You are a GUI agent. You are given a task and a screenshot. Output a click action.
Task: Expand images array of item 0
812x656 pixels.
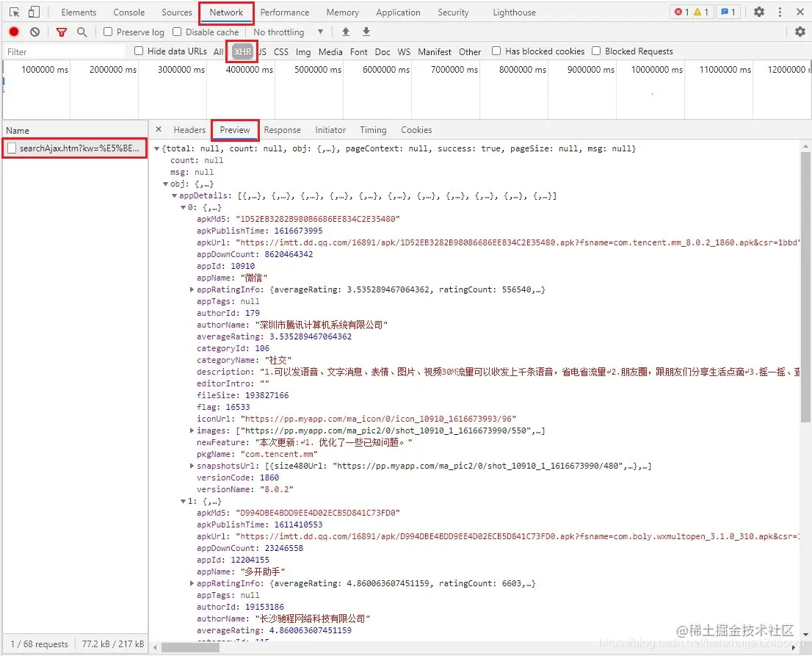point(192,430)
